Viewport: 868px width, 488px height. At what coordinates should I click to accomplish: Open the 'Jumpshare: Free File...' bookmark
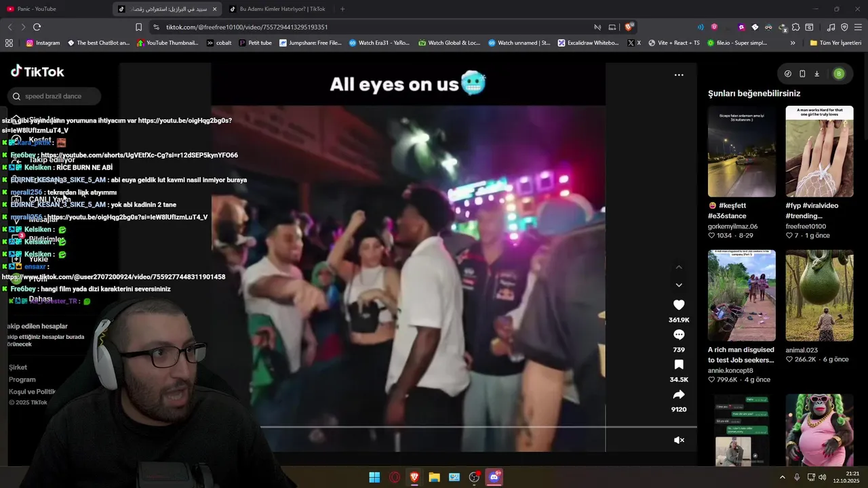pos(311,43)
